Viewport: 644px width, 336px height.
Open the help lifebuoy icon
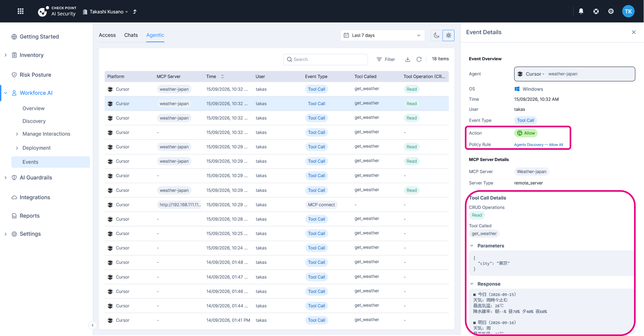point(596,11)
